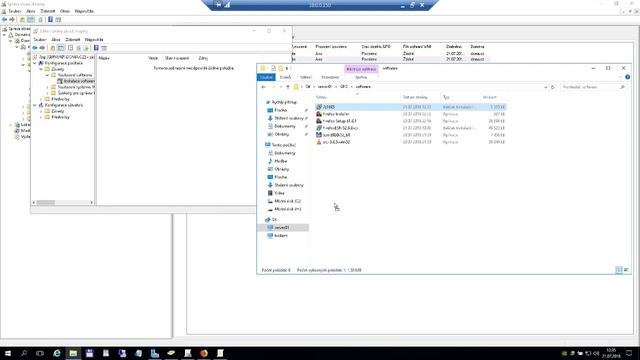Click Up arrow in File Explorer navigation
Image resolution: width=640 pixels, height=360 pixels.
point(288,87)
